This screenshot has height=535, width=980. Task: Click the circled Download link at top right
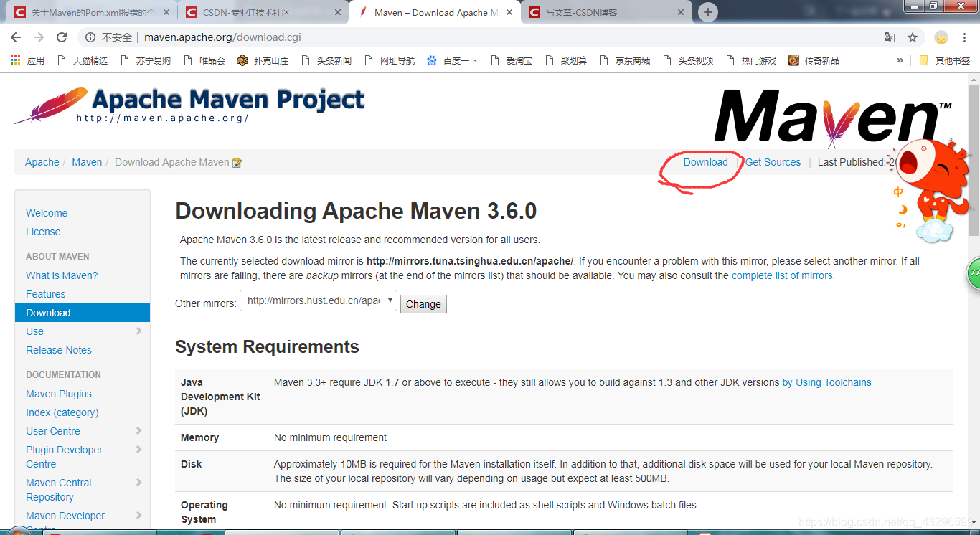tap(705, 162)
